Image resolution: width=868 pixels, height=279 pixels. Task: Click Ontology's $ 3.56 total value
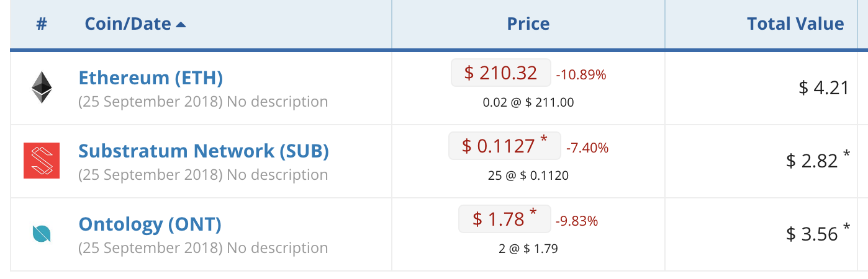[811, 234]
